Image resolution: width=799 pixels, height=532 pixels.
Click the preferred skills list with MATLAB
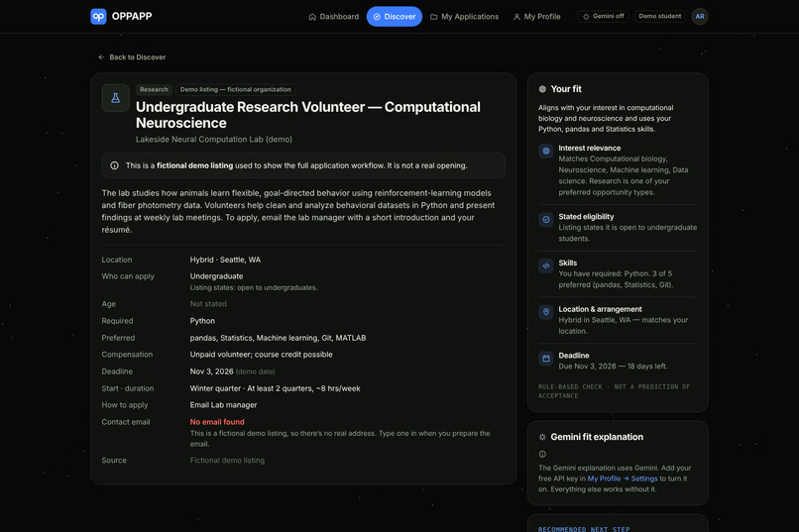pos(278,338)
